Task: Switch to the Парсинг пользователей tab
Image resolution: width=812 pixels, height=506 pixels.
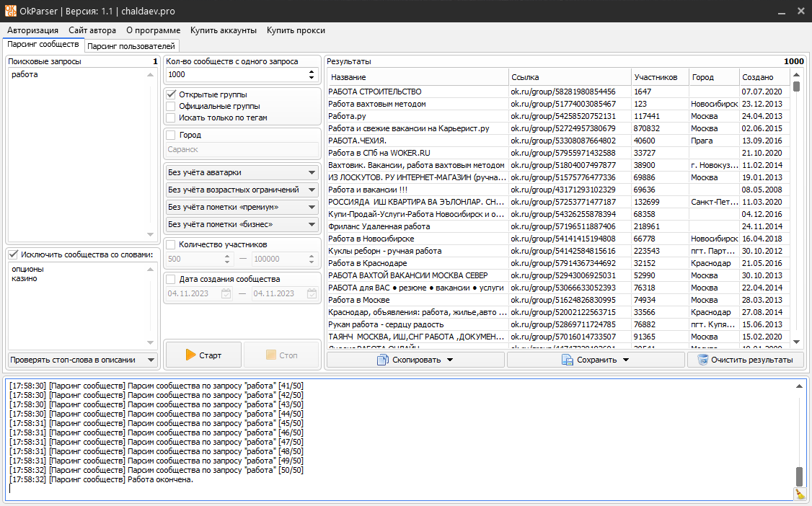Action: pos(131,46)
